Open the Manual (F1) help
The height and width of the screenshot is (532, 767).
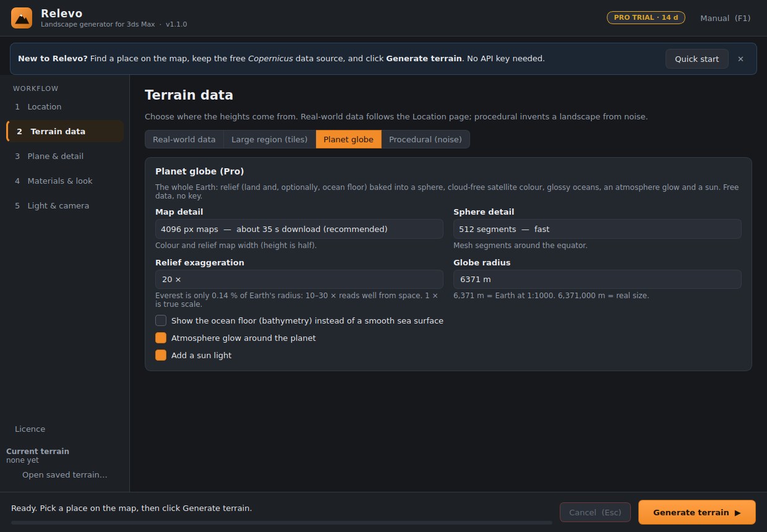point(725,18)
